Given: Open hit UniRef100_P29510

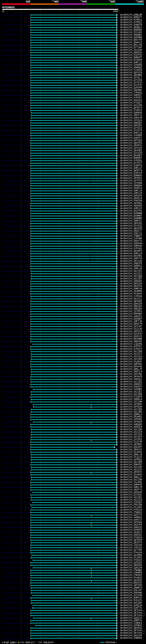Looking at the screenshot, I should pos(131,22).
